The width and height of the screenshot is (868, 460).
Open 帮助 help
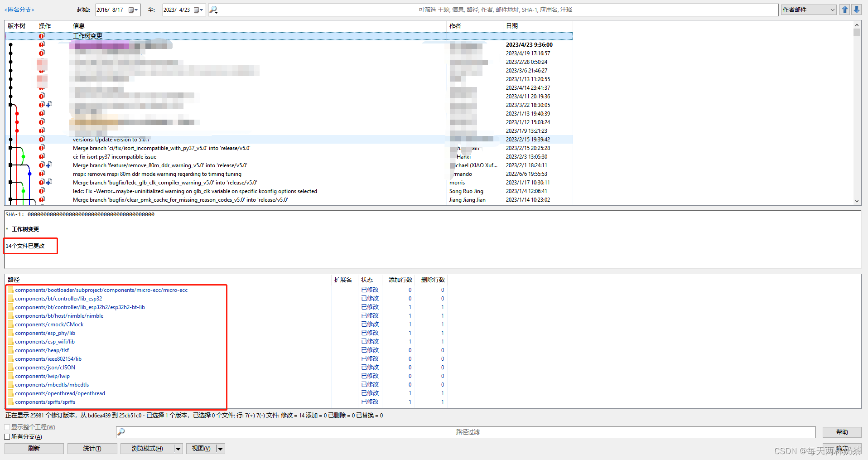point(842,432)
